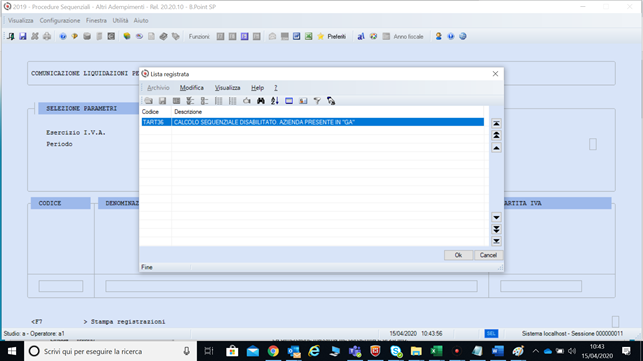
Task: Open the Archivio menu in dialog
Action: point(158,88)
